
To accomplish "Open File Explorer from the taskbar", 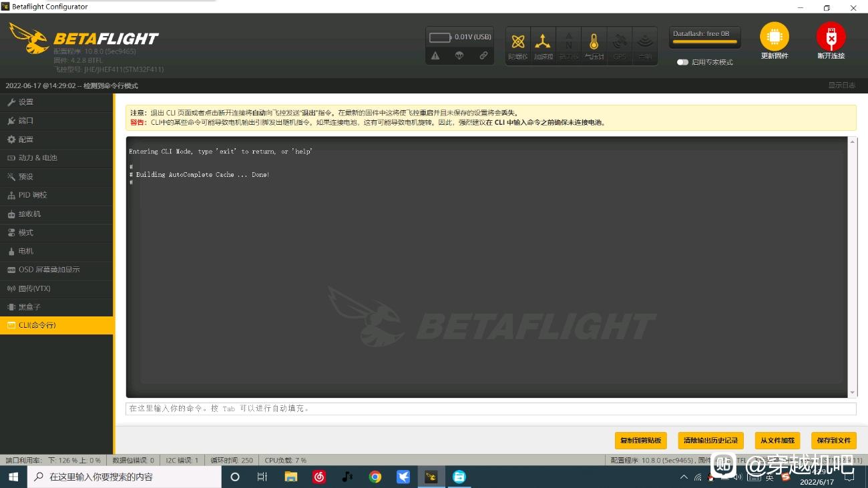I will point(290,477).
